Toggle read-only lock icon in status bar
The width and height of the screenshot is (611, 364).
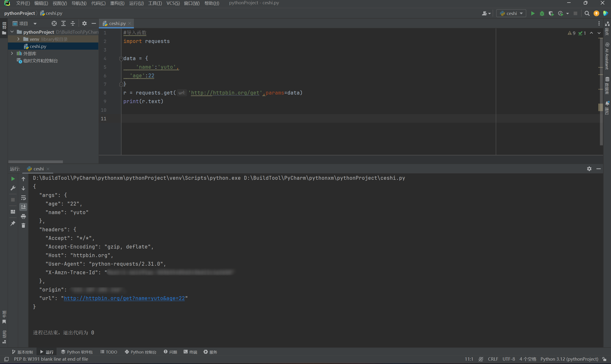pyautogui.click(x=604, y=359)
